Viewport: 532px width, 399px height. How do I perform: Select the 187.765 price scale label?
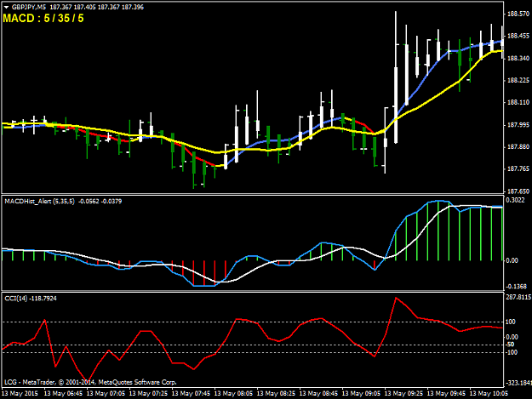tap(518, 168)
